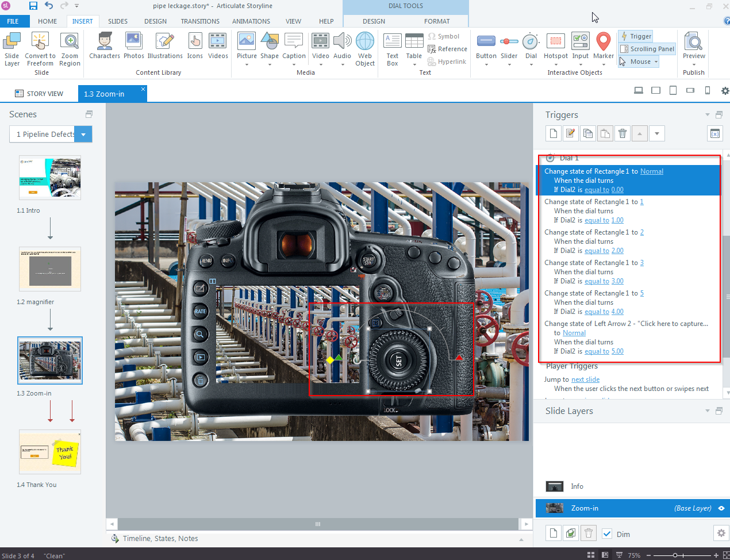Viewport: 730px width, 560px height.
Task: Select the 1.1 Intro slide thumbnail
Action: (x=50, y=178)
